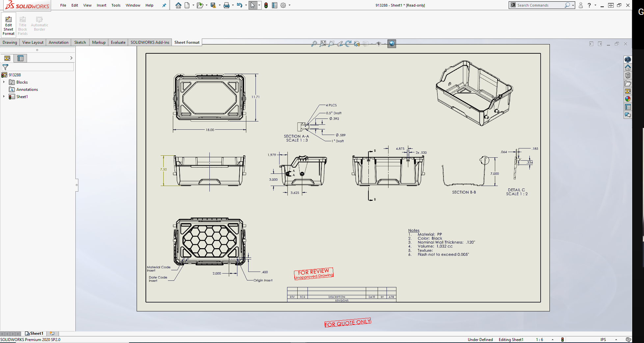This screenshot has height=343, width=644.
Task: Open the Tools menu
Action: coord(116,5)
